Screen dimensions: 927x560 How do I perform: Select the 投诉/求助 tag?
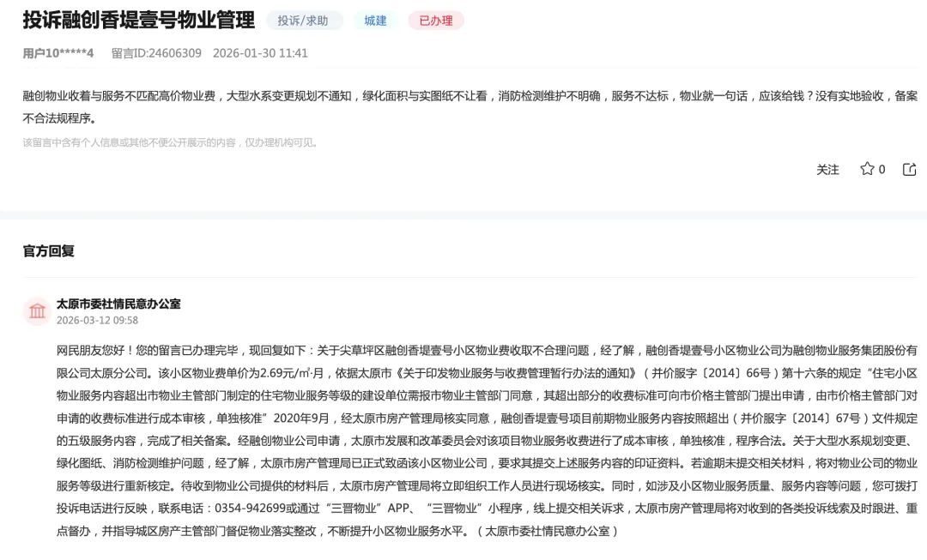pyautogui.click(x=304, y=21)
